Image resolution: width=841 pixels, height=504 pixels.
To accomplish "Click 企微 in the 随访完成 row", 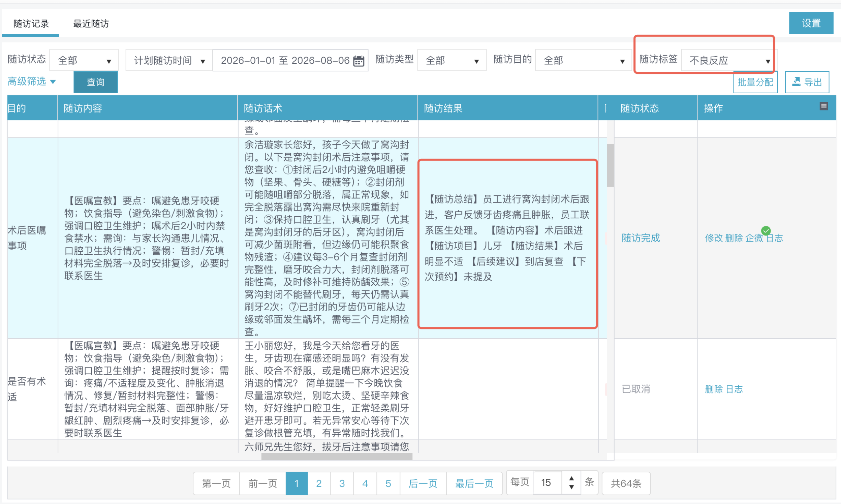I will click(x=754, y=238).
